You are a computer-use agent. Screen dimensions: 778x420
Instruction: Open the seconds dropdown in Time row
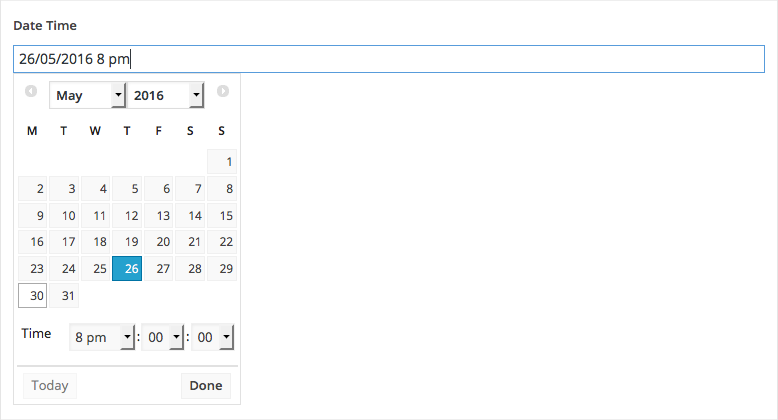(213, 338)
